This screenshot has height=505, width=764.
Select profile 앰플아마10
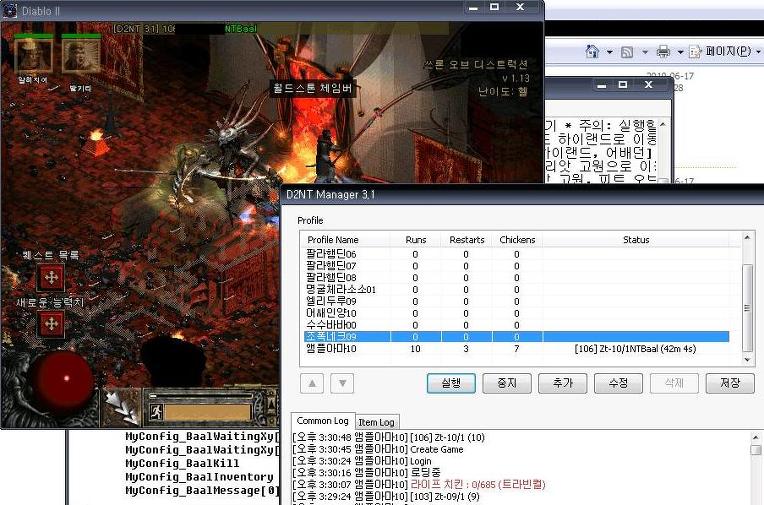coord(516,349)
